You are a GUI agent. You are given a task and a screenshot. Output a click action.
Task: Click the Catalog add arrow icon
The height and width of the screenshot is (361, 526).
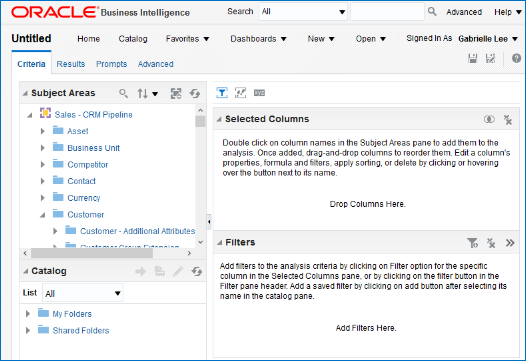point(141,271)
